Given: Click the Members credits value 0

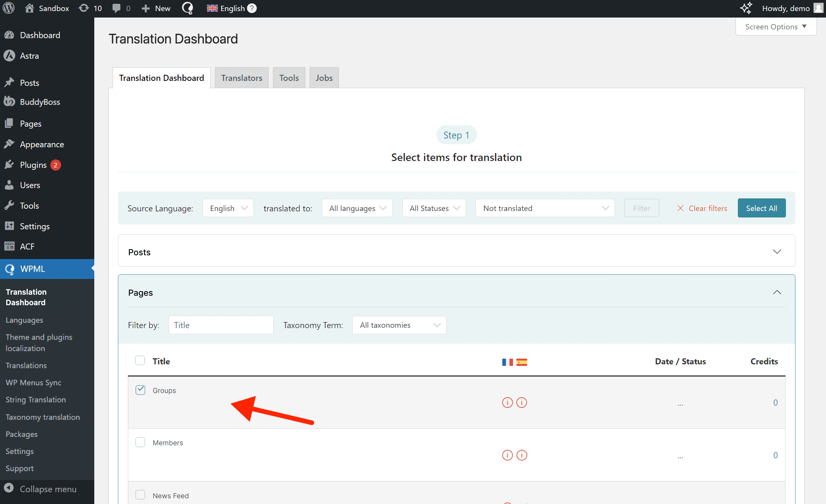Looking at the screenshot, I should (775, 455).
